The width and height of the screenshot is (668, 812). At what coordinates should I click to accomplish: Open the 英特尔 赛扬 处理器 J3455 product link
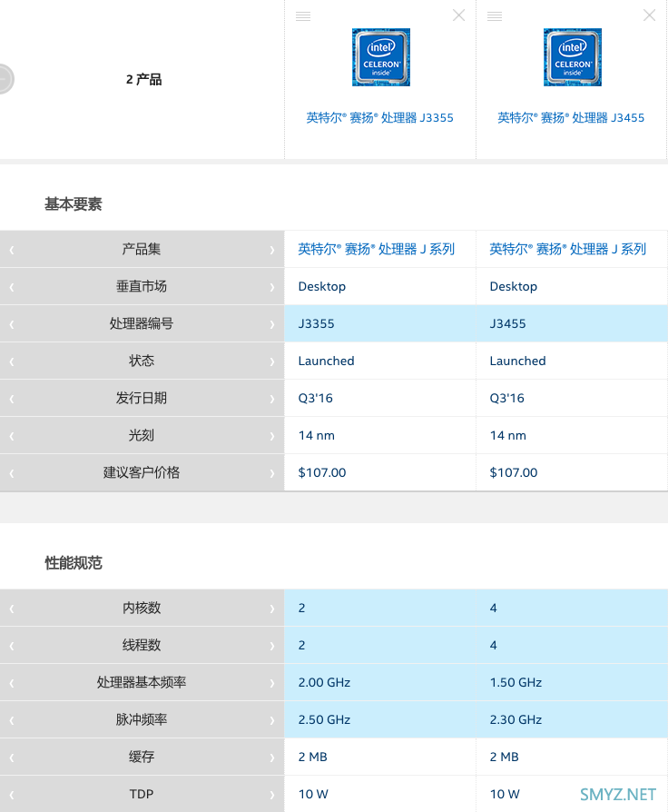(x=571, y=118)
